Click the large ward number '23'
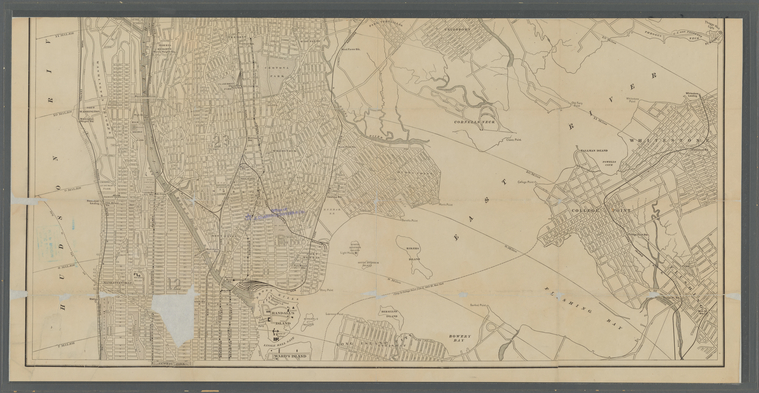This screenshot has height=393, width=759. coord(220,141)
